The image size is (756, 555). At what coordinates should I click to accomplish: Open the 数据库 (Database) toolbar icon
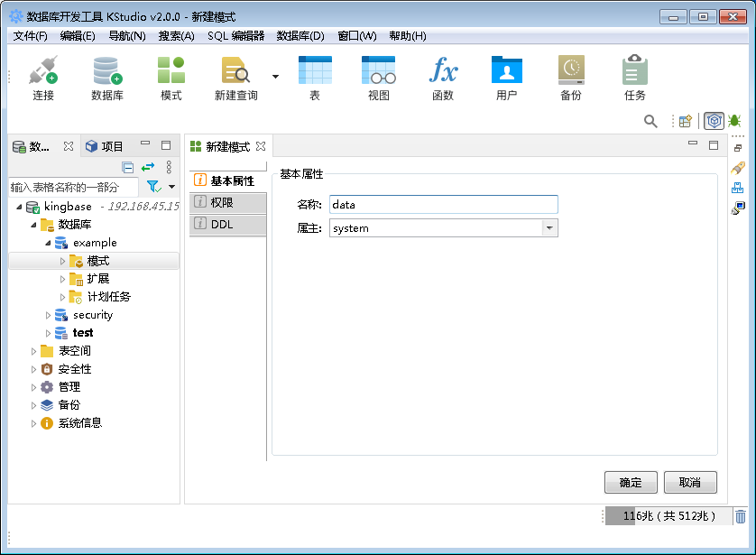point(107,77)
